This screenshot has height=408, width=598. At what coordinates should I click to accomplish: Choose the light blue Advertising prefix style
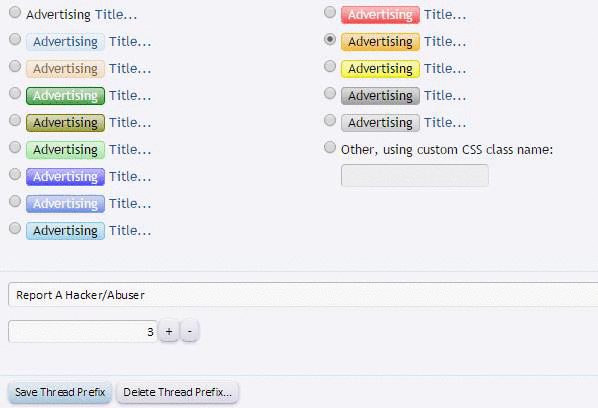coord(15,39)
